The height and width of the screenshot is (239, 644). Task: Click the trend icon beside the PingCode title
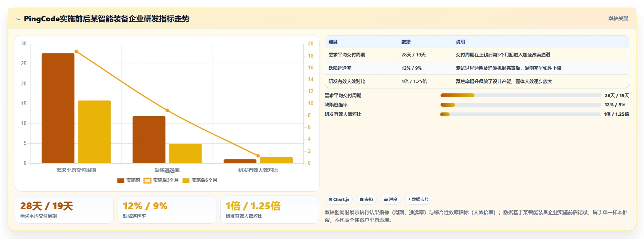18,19
